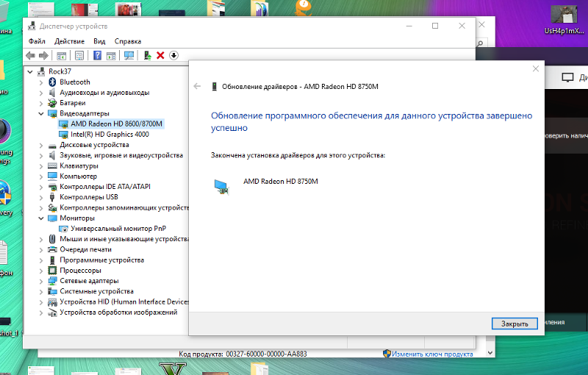The image size is (588, 375).
Task: Click the AMD Radeon HD 8750M device icon in wizard
Action: tap(222, 186)
